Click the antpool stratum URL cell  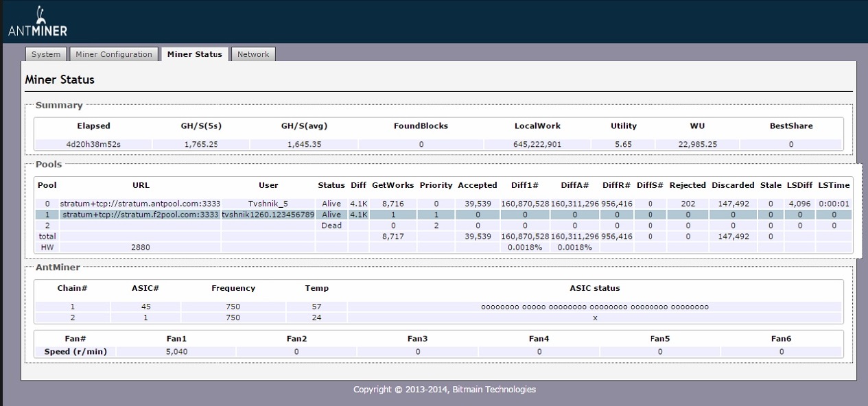coord(140,204)
